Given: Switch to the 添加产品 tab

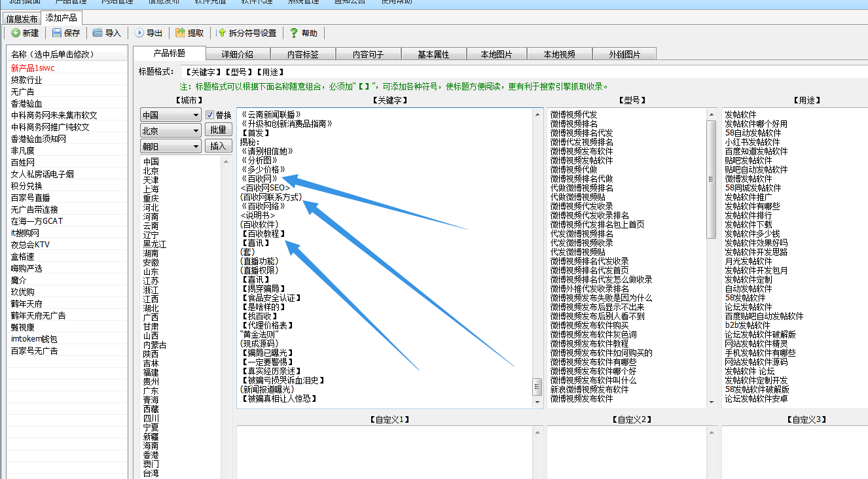Looking at the screenshot, I should (x=60, y=18).
